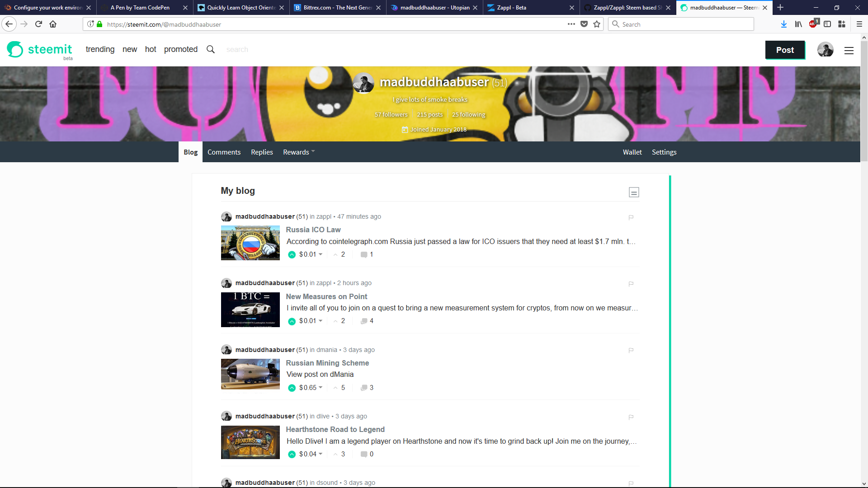Expand the Rewards dropdown
The height and width of the screenshot is (488, 868).
pos(298,152)
